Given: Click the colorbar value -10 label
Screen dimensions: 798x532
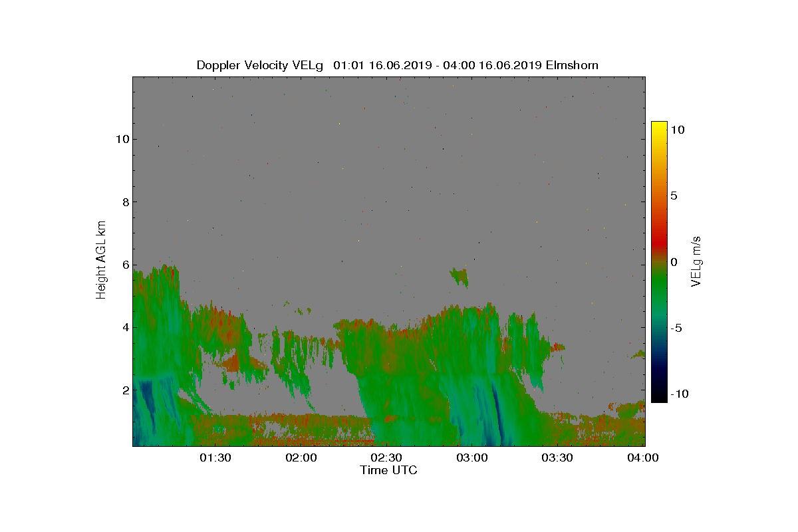Looking at the screenshot, I should 680,394.
